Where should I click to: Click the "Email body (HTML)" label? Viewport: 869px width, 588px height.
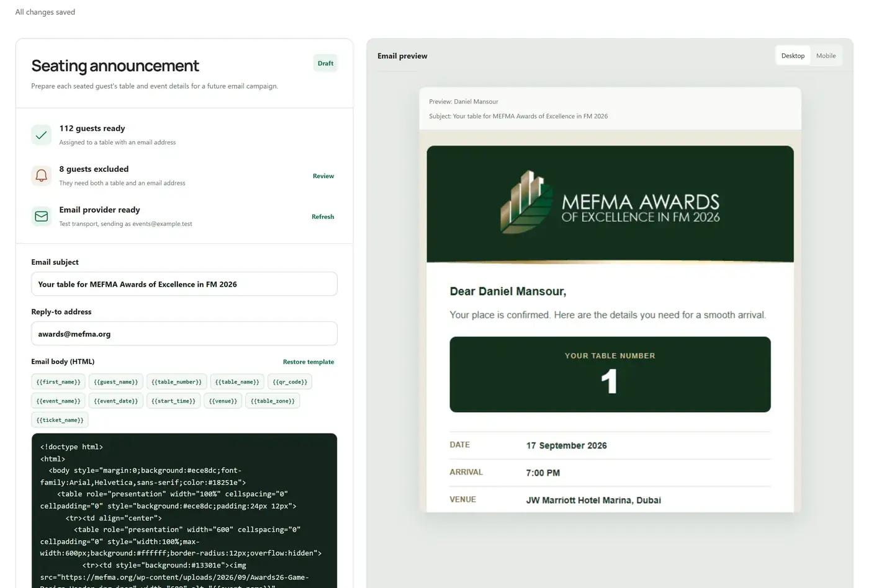pyautogui.click(x=63, y=362)
